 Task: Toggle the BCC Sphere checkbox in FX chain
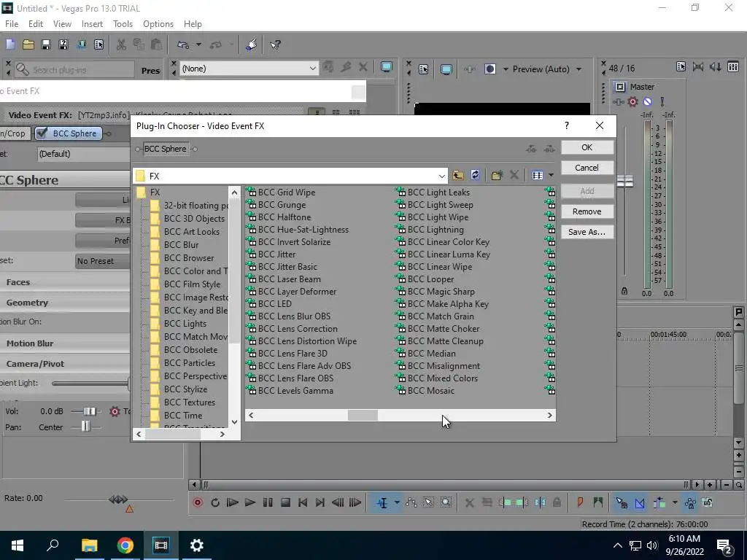pyautogui.click(x=42, y=133)
